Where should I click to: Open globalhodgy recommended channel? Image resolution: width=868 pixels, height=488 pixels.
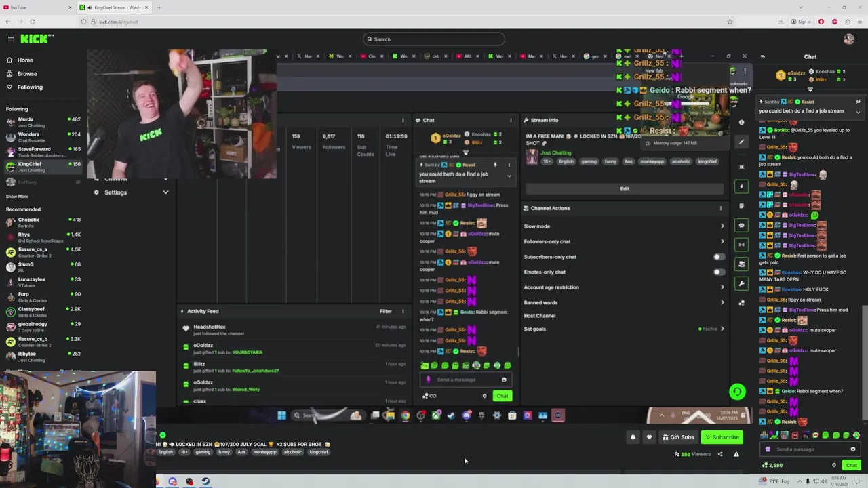(x=43, y=327)
